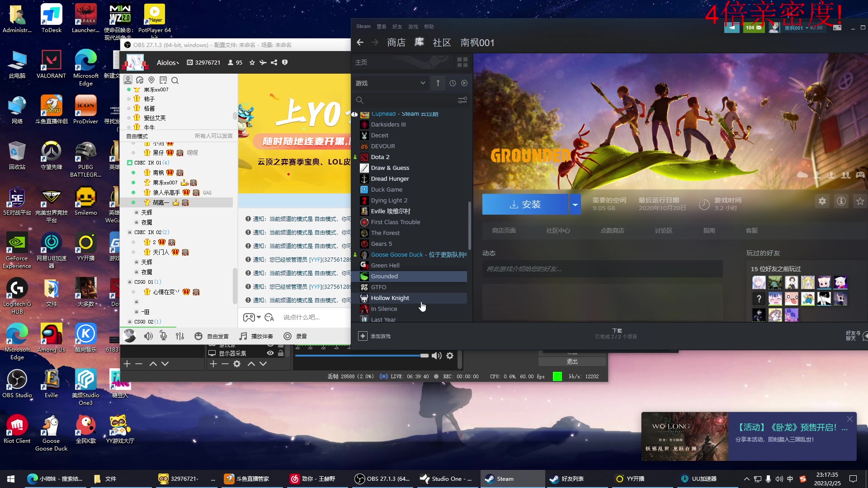Open YY audio mixer settings icon
This screenshot has width=868, height=488.
coord(180,336)
